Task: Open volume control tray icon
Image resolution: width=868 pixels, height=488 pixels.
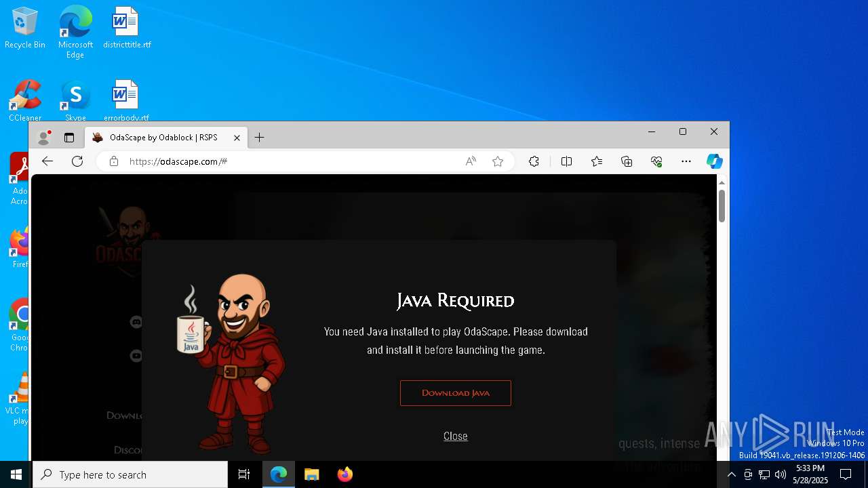Action: coord(781,474)
